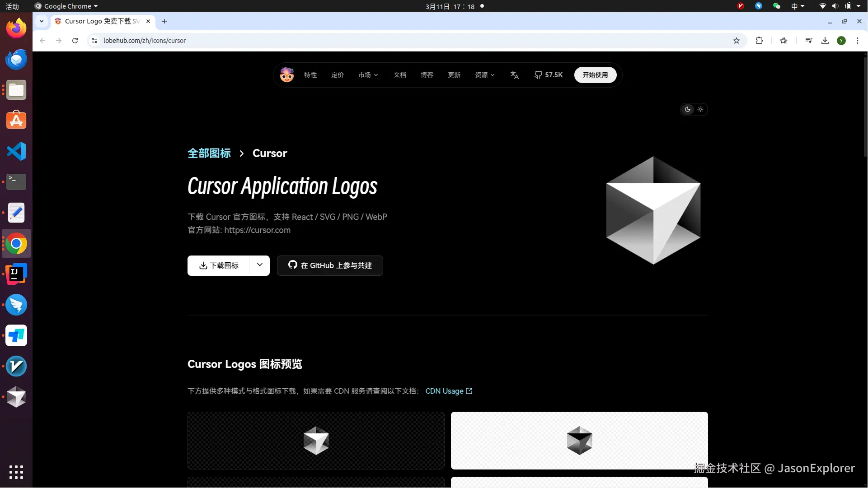The image size is (868, 488).
Task: Select dark-background Cursor logo preview
Action: pyautogui.click(x=316, y=440)
